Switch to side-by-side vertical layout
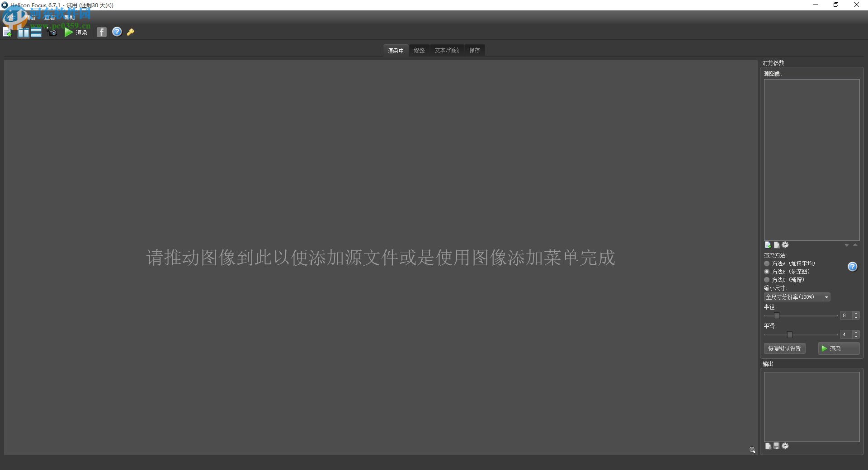 pos(24,33)
